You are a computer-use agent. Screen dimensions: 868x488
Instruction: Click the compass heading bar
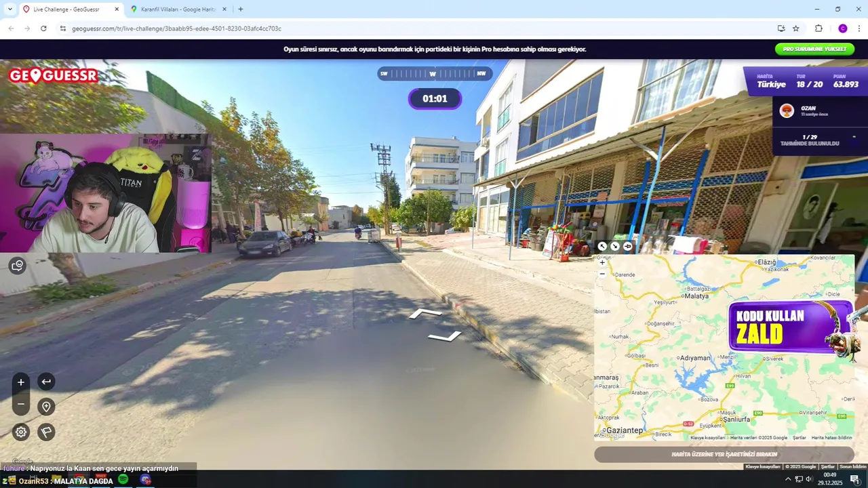(434, 73)
